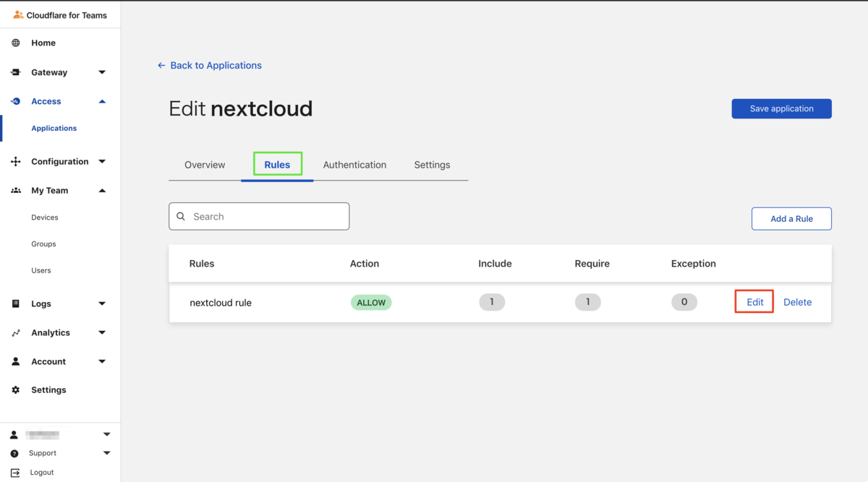This screenshot has width=868, height=482.
Task: Click the 'Edit nextcloud' page heading
Action: tap(241, 109)
